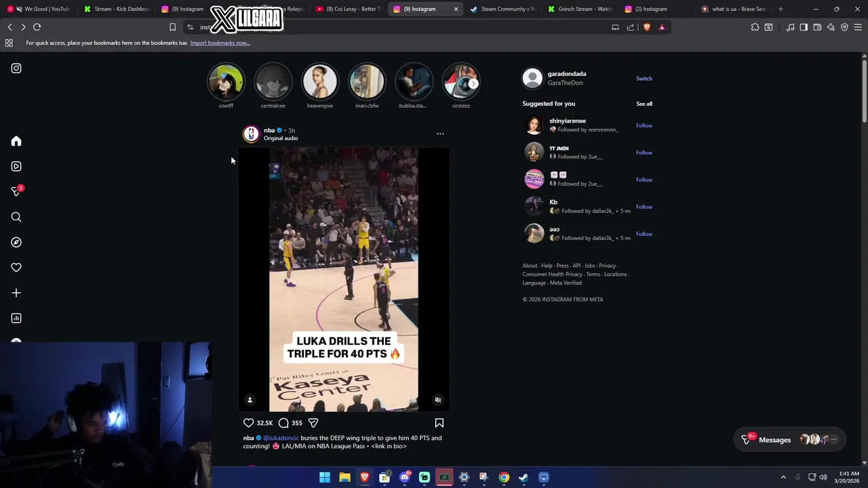Image resolution: width=868 pixels, height=488 pixels.
Task: Follow the TT JMIN suggested account
Action: tap(644, 152)
